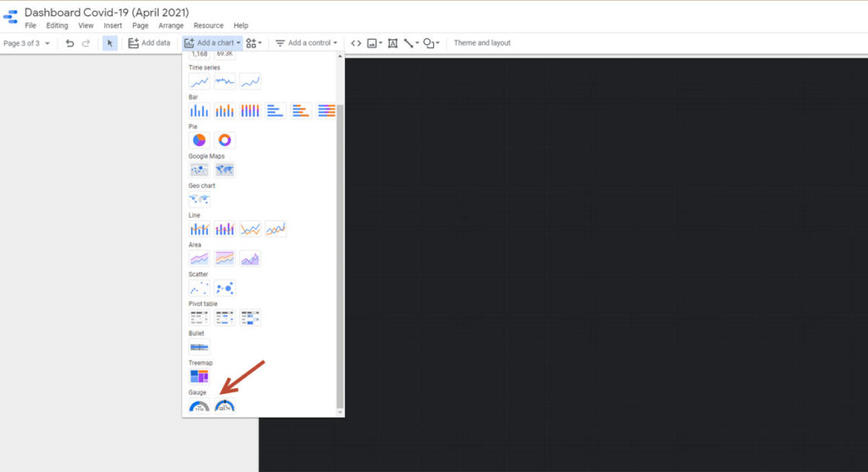Open the Page 3 of 3 dropdown

26,43
